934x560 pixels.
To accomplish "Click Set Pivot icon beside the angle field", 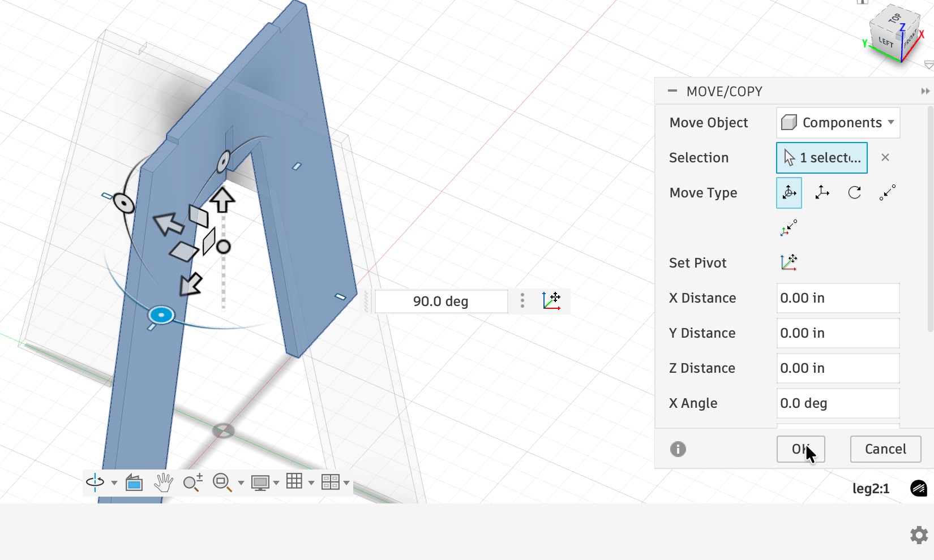I will 551,301.
